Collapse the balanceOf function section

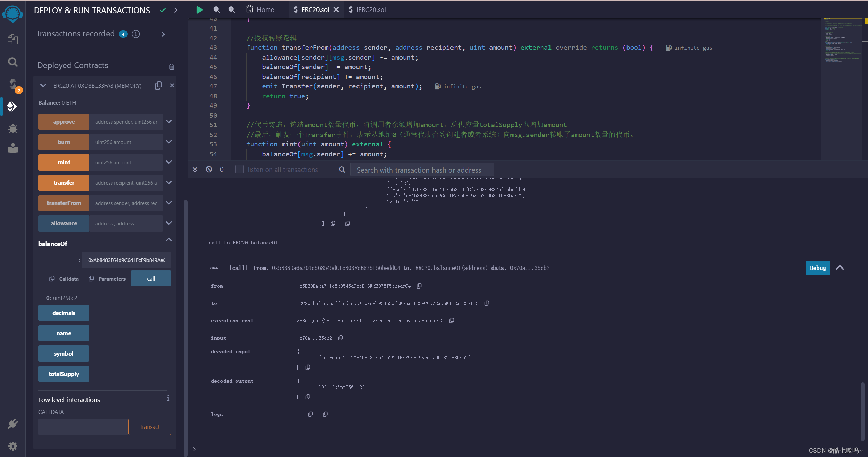point(169,240)
